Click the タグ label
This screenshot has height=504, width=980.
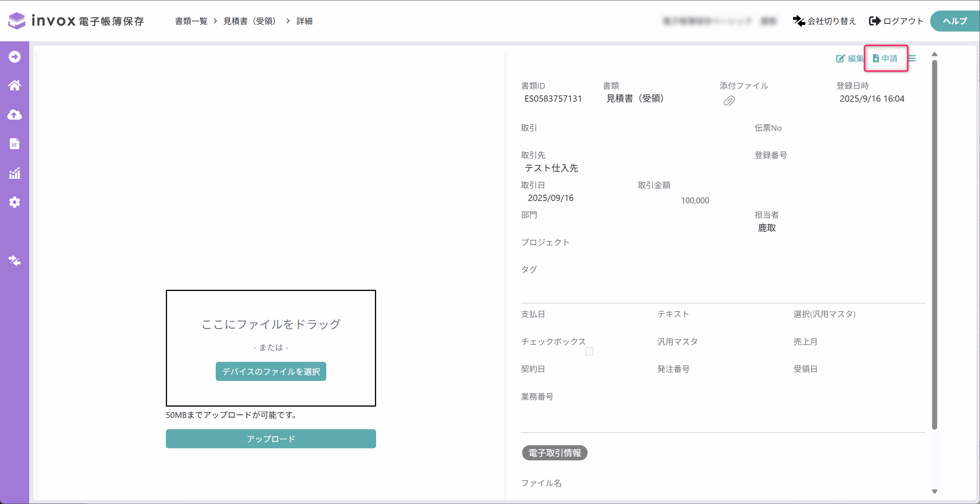(529, 270)
